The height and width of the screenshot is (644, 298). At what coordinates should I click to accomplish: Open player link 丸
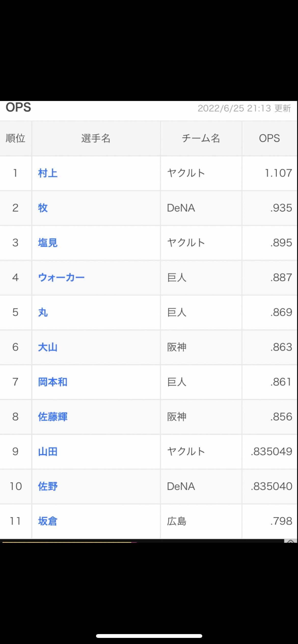tap(43, 312)
